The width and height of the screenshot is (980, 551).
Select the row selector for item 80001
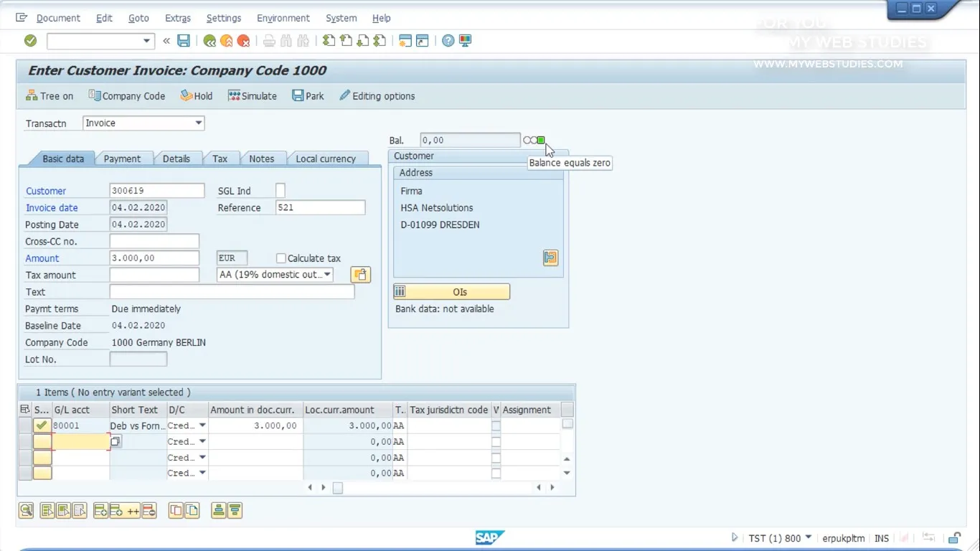[24, 425]
